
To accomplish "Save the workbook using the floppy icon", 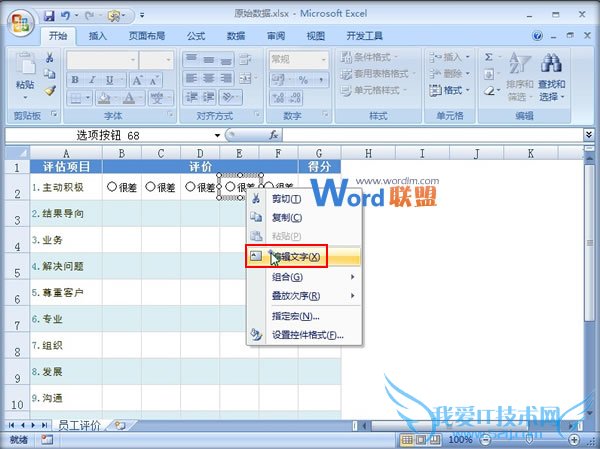I will 49,16.
